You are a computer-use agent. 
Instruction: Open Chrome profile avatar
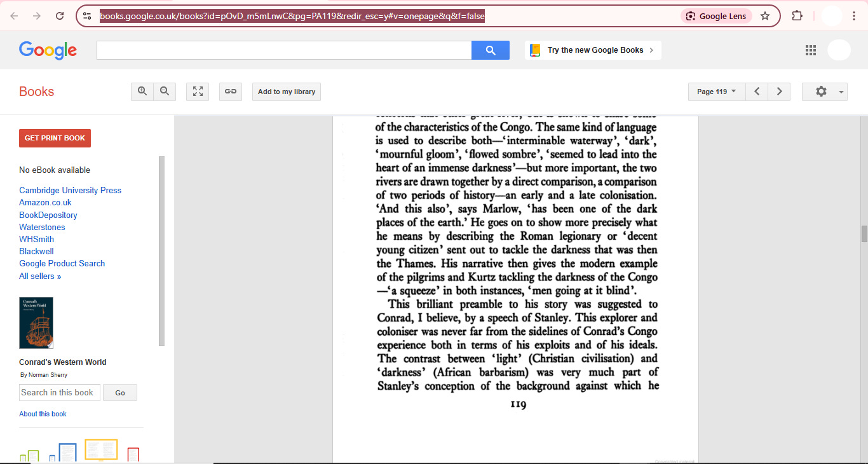point(832,16)
